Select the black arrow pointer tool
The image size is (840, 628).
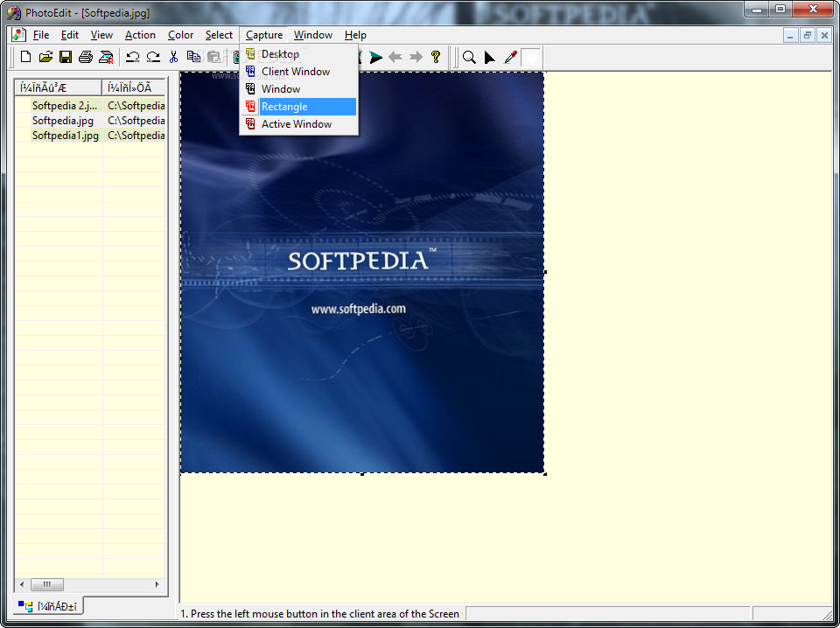pos(490,57)
